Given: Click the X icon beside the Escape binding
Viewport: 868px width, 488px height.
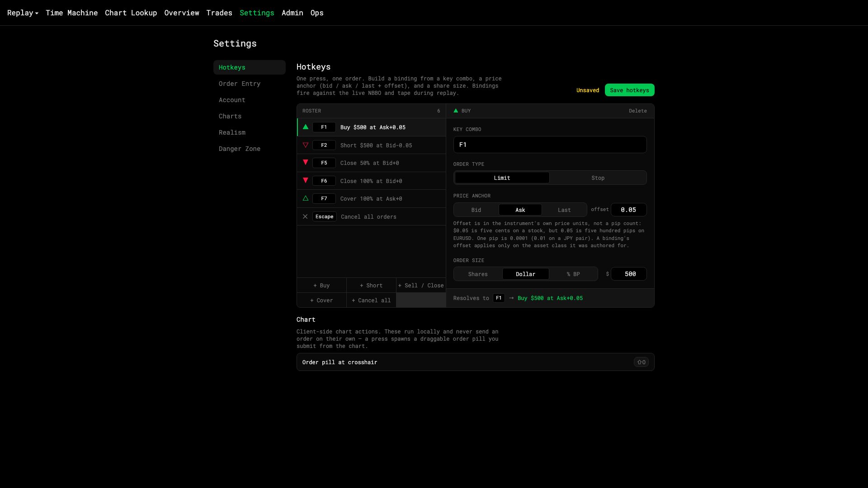Looking at the screenshot, I should pyautogui.click(x=305, y=216).
